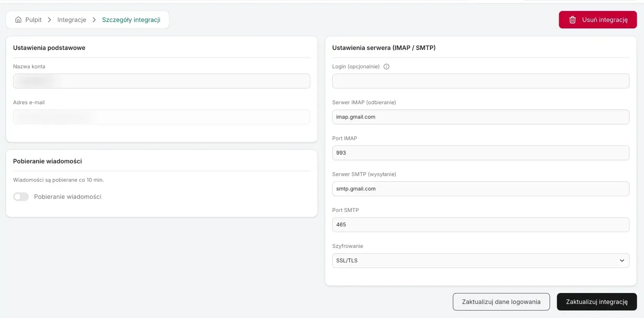Click the Serwer SMTP field with smtp.gmail.com
The height and width of the screenshot is (318, 644).
point(481,189)
